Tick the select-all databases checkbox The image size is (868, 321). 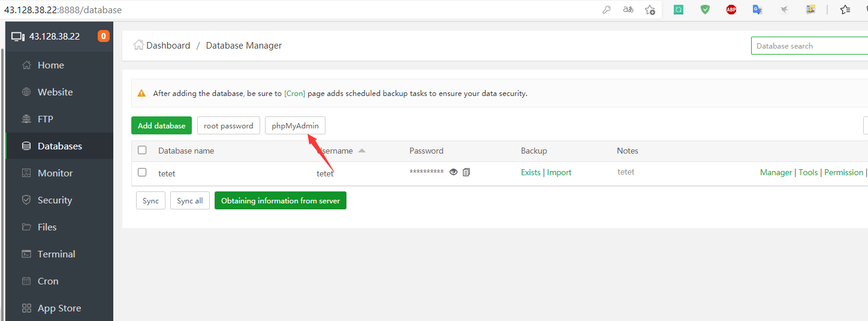142,151
